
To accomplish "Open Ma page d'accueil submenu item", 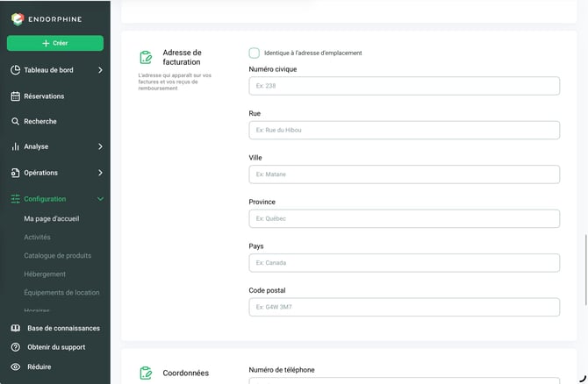I will click(52, 219).
